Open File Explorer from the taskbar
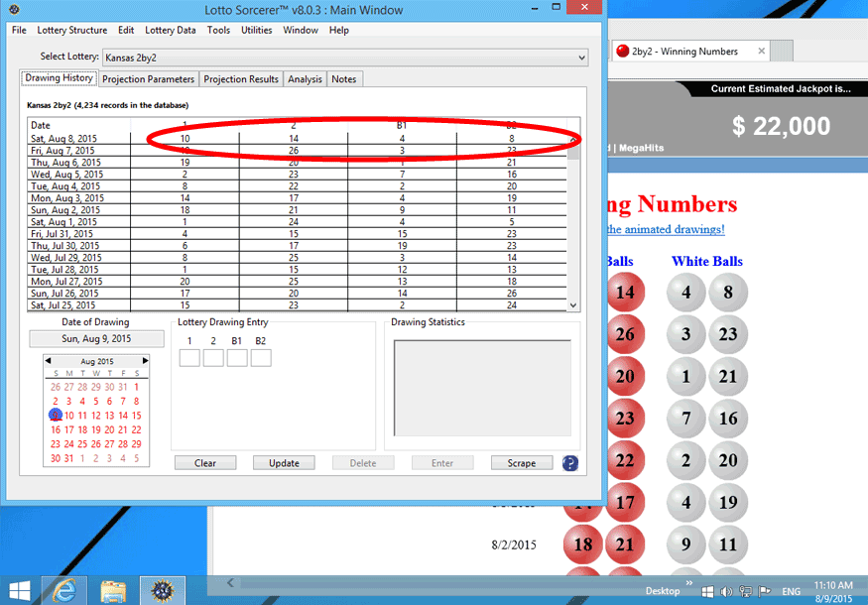The image size is (868, 605). coord(113,591)
